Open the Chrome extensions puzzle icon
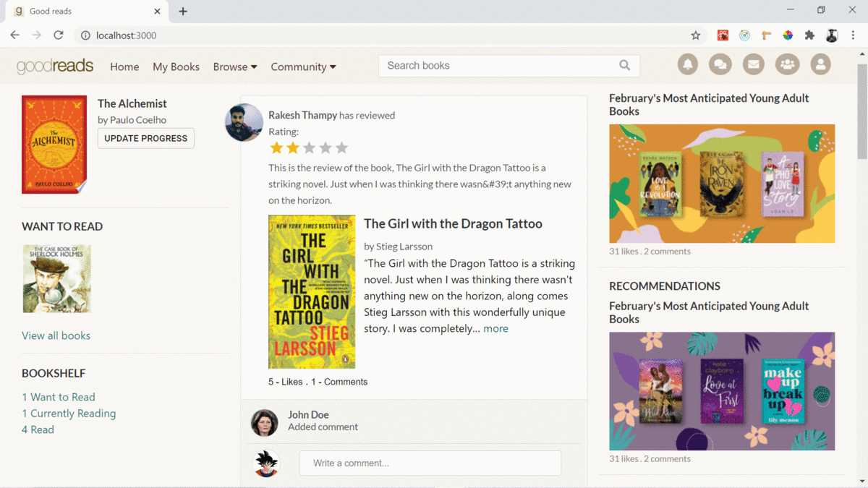 tap(809, 35)
